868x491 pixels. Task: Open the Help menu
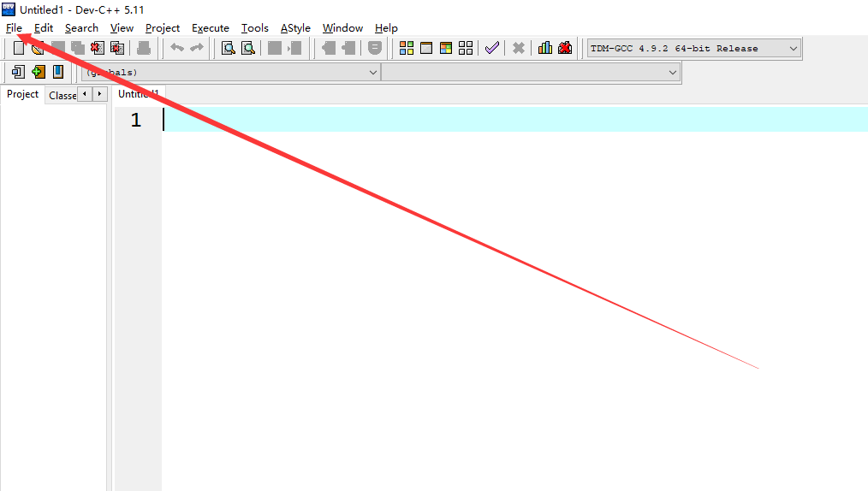click(386, 28)
